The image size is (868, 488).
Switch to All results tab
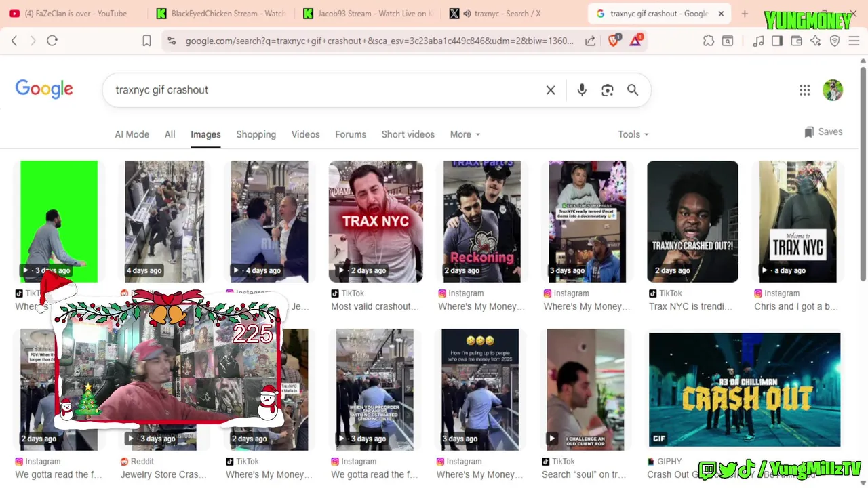(170, 134)
